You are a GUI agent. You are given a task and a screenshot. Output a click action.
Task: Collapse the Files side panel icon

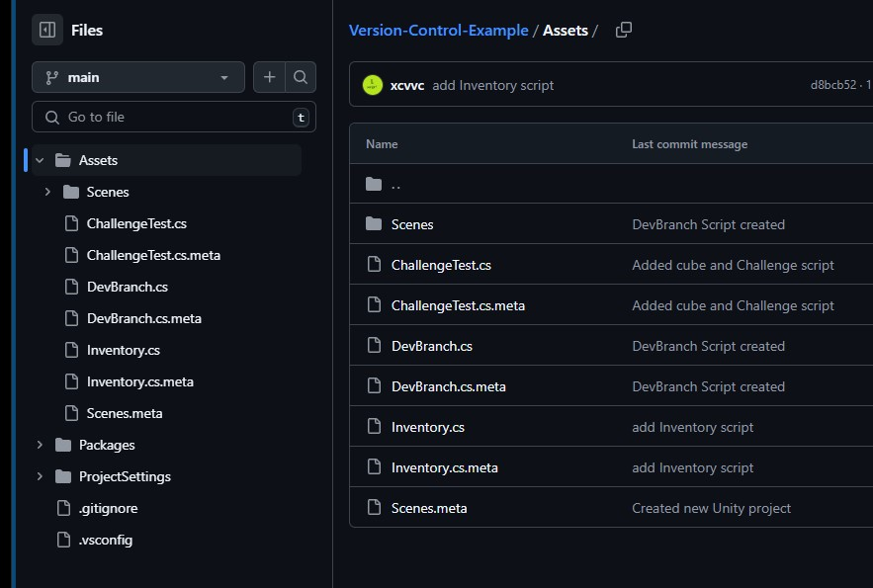pyautogui.click(x=47, y=30)
